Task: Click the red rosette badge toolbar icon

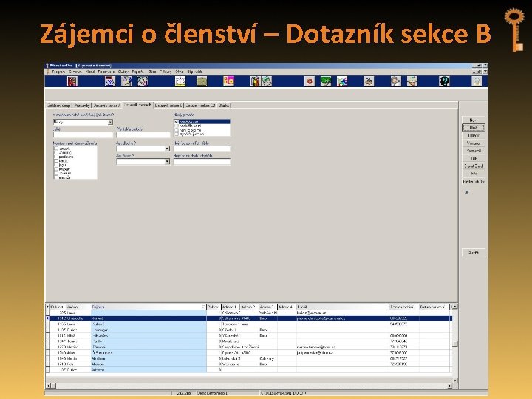Action: click(x=310, y=81)
